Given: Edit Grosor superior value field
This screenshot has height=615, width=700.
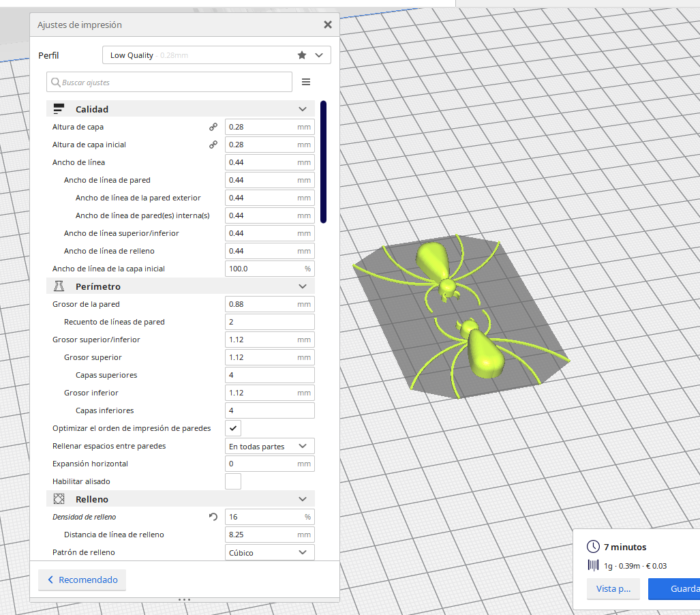Looking at the screenshot, I should point(270,357).
